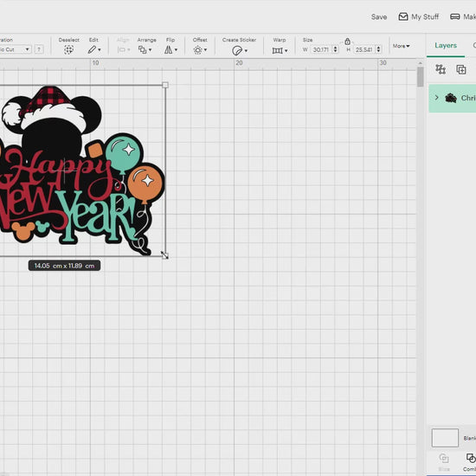
Task: Click the width stepper arrows
Action: [336, 49]
